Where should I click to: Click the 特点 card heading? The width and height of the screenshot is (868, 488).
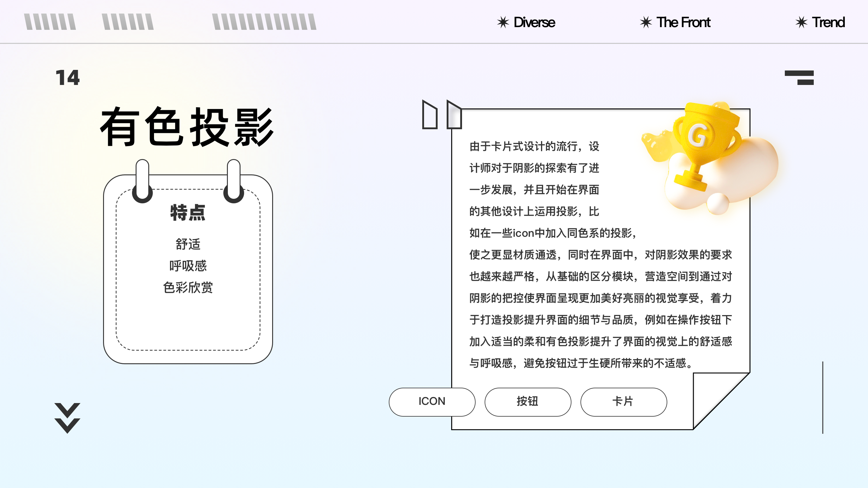188,212
